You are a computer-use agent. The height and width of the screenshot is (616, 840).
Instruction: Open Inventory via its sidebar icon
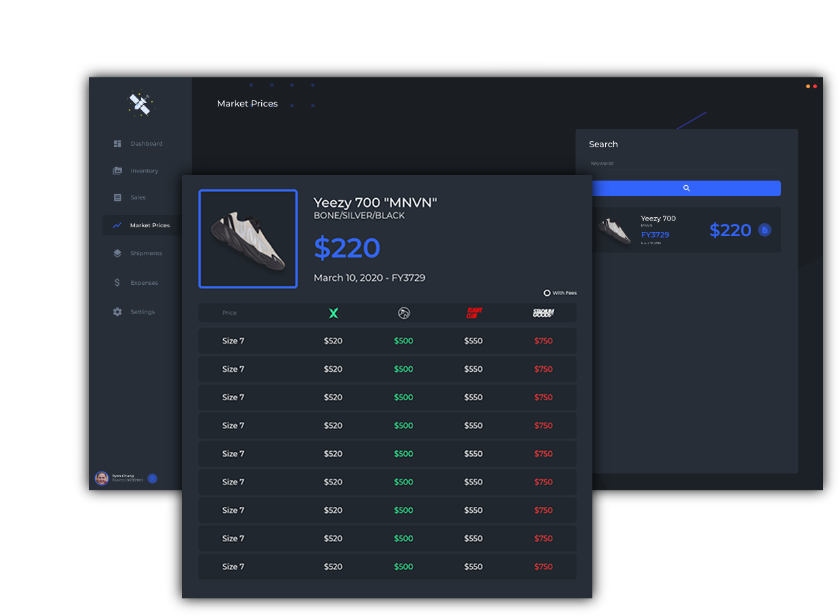117,171
